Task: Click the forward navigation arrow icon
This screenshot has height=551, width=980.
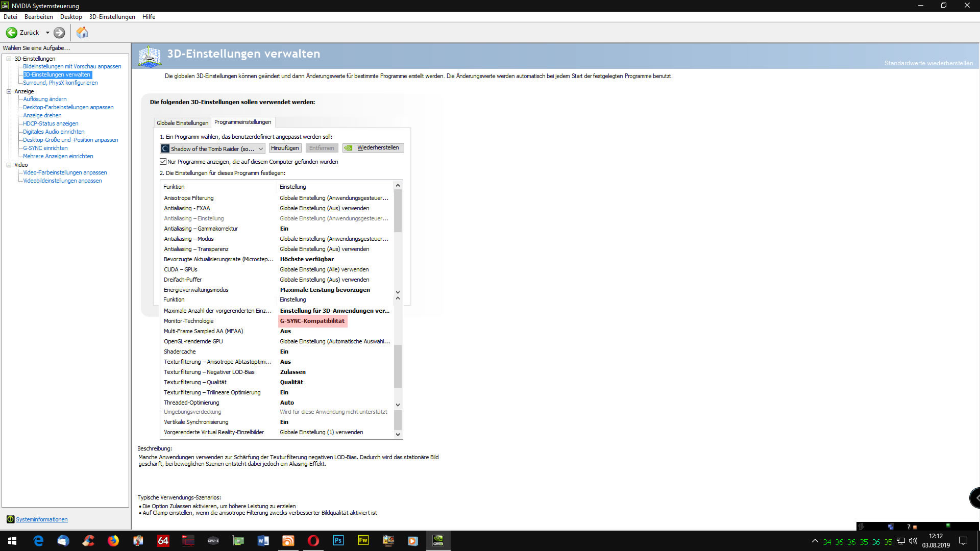Action: (x=59, y=33)
